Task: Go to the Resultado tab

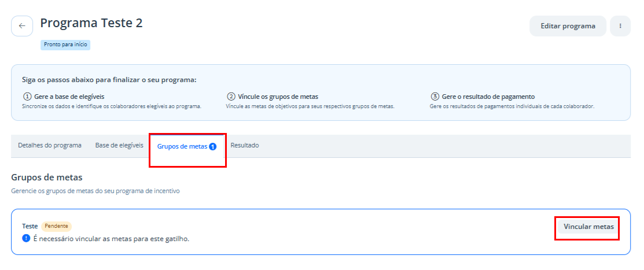Action: (245, 145)
